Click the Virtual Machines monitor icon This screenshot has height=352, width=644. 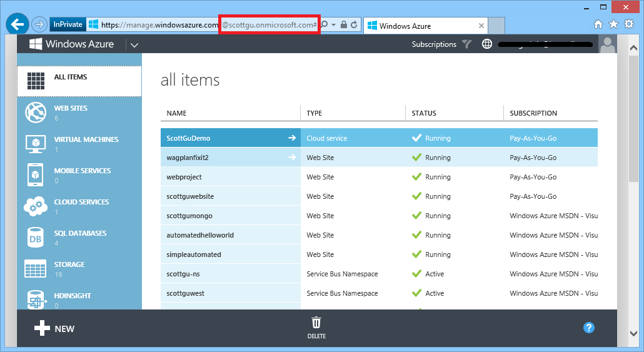[35, 144]
